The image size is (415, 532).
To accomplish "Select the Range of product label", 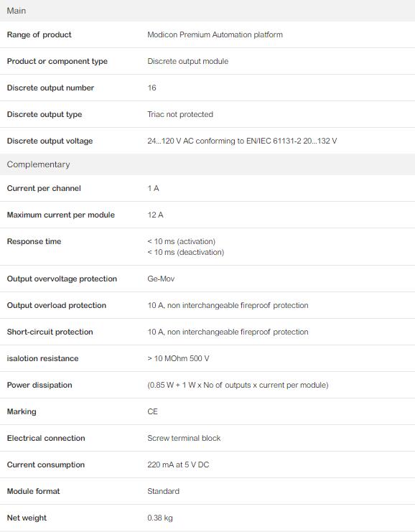I will pyautogui.click(x=39, y=34).
